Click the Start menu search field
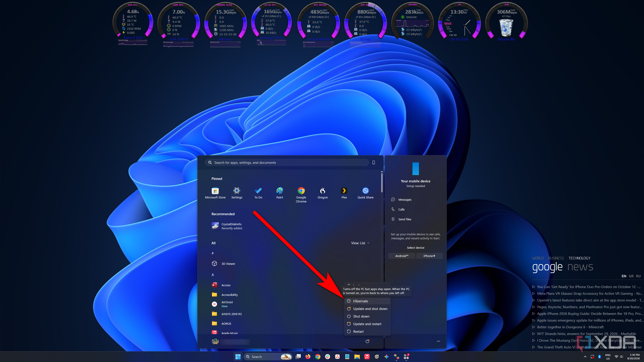This screenshot has width=644, height=362. pyautogui.click(x=287, y=162)
